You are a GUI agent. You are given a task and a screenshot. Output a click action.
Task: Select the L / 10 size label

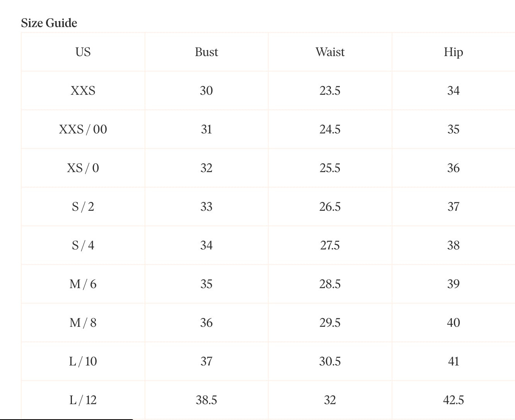coord(83,361)
